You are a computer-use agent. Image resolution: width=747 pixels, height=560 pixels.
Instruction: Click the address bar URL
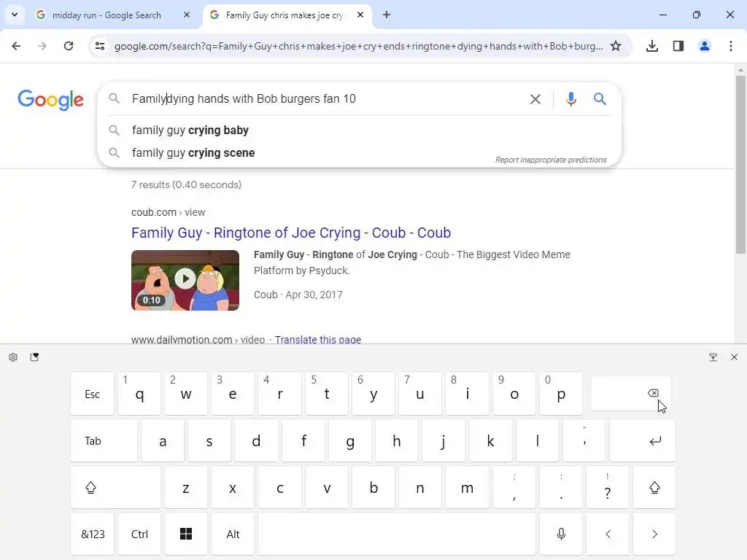(358, 46)
